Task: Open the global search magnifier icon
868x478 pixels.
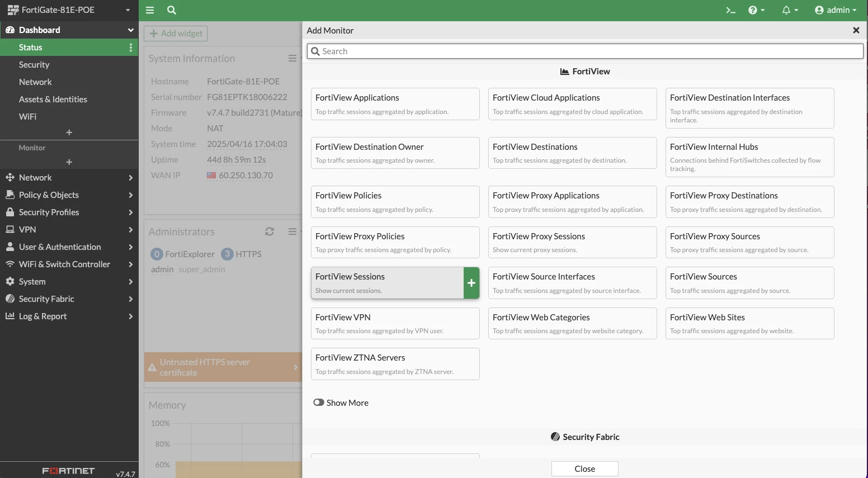Action: point(172,10)
